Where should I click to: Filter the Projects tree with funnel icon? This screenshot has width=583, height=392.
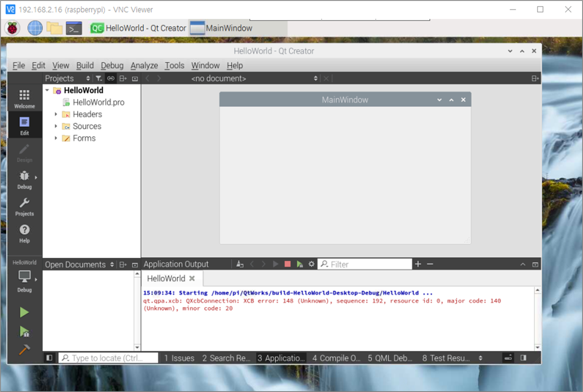tap(99, 78)
